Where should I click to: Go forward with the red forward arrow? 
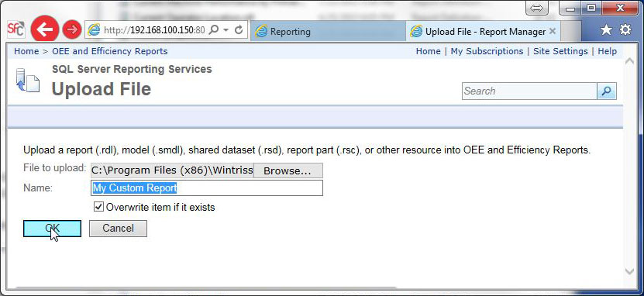coord(72,29)
